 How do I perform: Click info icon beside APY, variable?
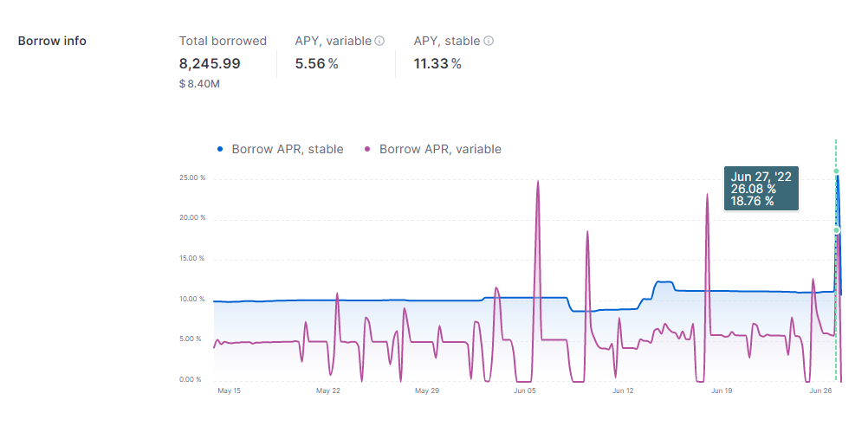pos(379,41)
